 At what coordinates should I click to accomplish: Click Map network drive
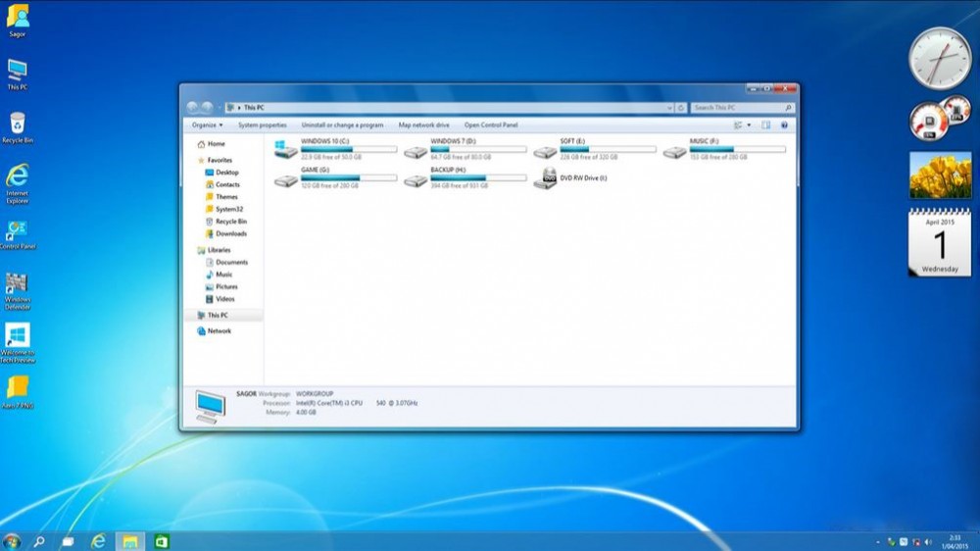coord(423,125)
